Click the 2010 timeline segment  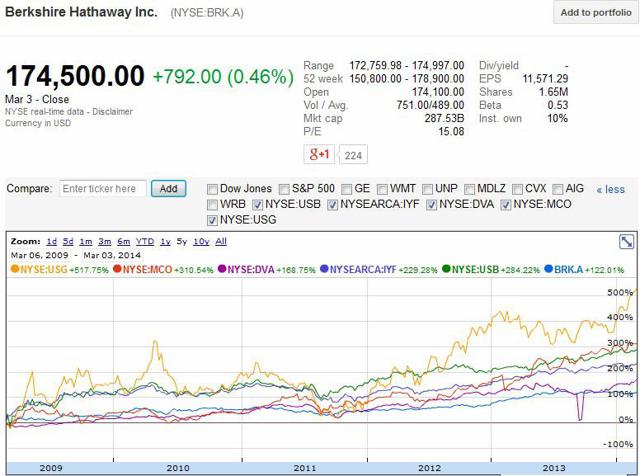click(x=178, y=468)
